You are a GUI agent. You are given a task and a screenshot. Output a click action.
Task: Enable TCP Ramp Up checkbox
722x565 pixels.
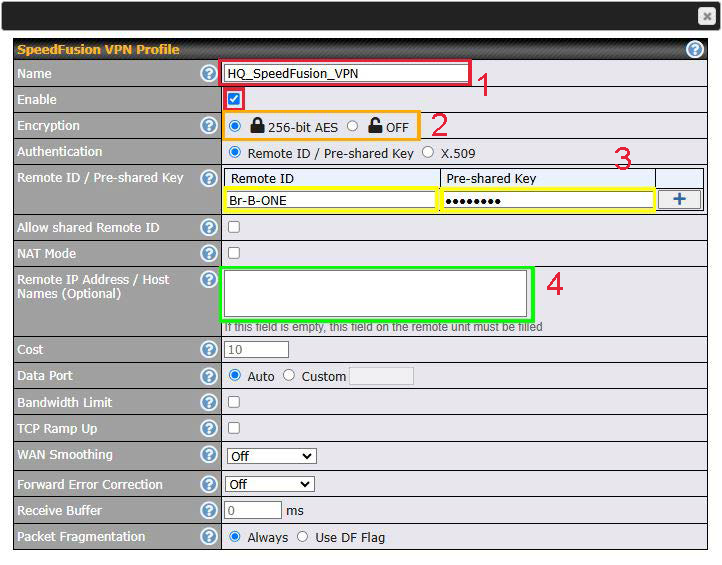234,428
